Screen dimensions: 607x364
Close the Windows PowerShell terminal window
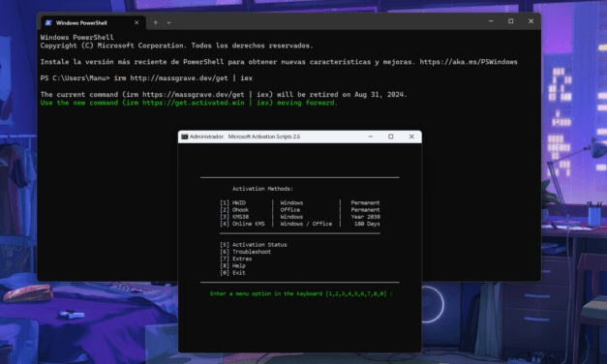click(x=531, y=21)
